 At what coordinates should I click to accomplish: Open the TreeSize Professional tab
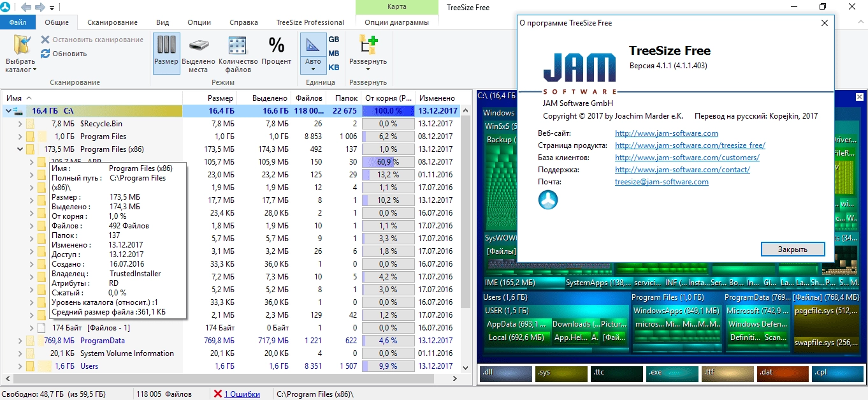(x=310, y=22)
